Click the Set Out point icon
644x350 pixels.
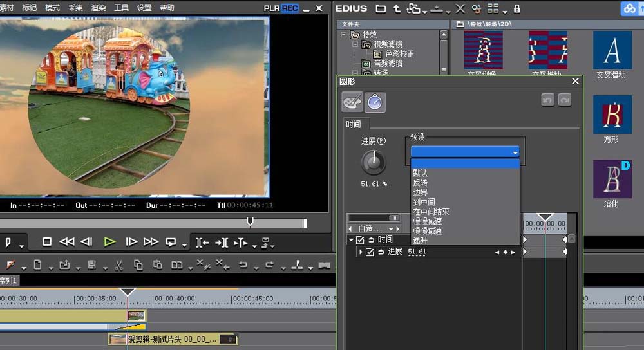coord(221,243)
